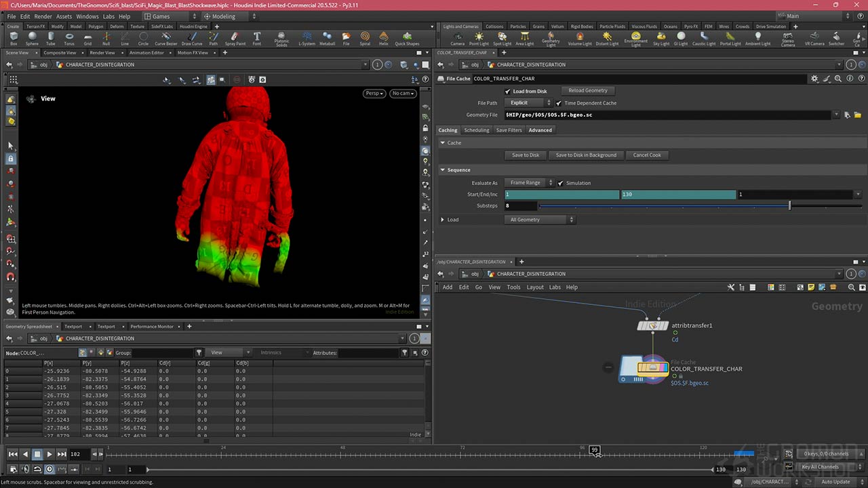Open the Persp viewport dropdown

click(374, 94)
